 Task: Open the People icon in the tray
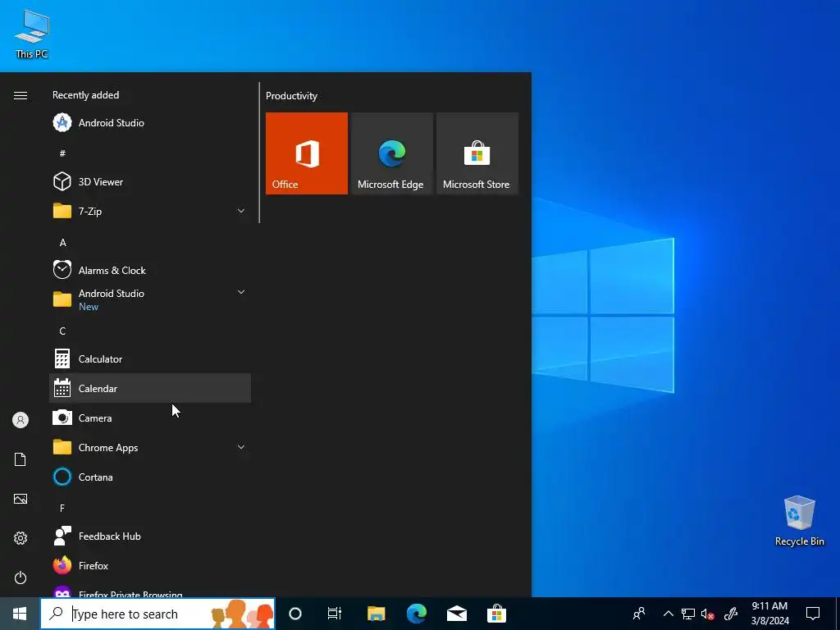tap(638, 614)
